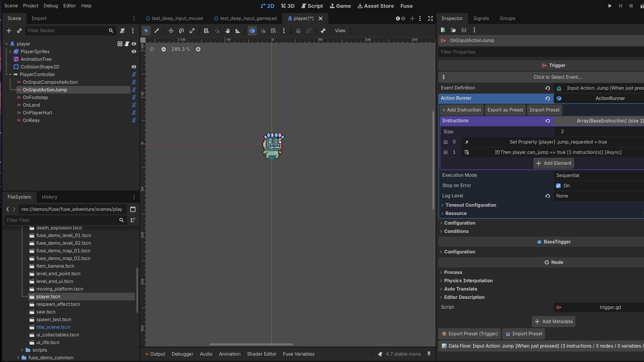Screen dimensions: 644x362
Task: Open the Debug menu
Action: click(x=51, y=6)
